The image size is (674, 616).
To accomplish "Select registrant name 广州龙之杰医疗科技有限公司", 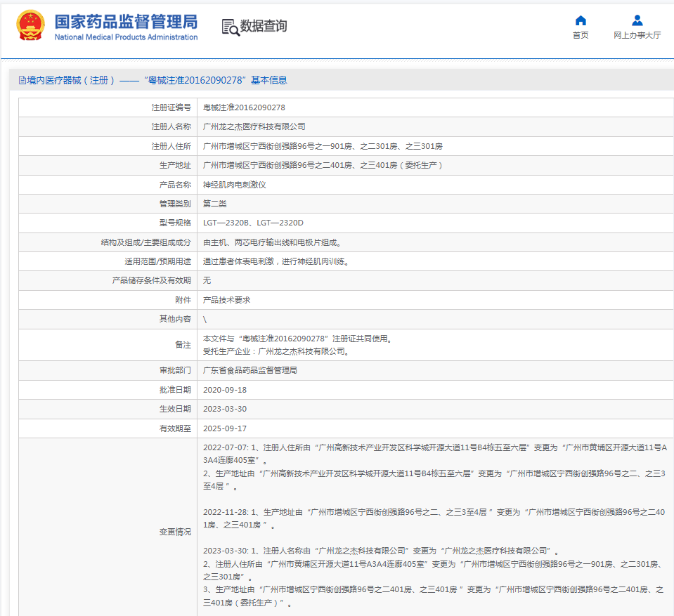I will pos(254,127).
